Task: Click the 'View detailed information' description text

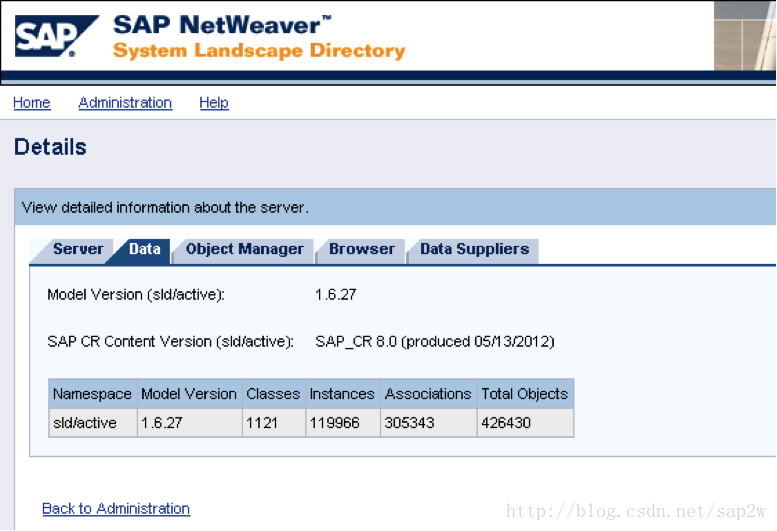Action: point(165,208)
